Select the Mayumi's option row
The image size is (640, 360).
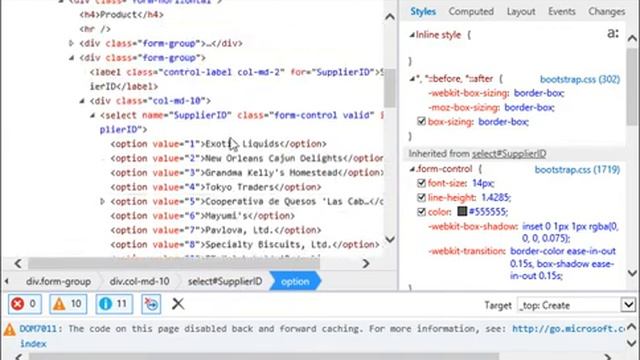click(202, 216)
